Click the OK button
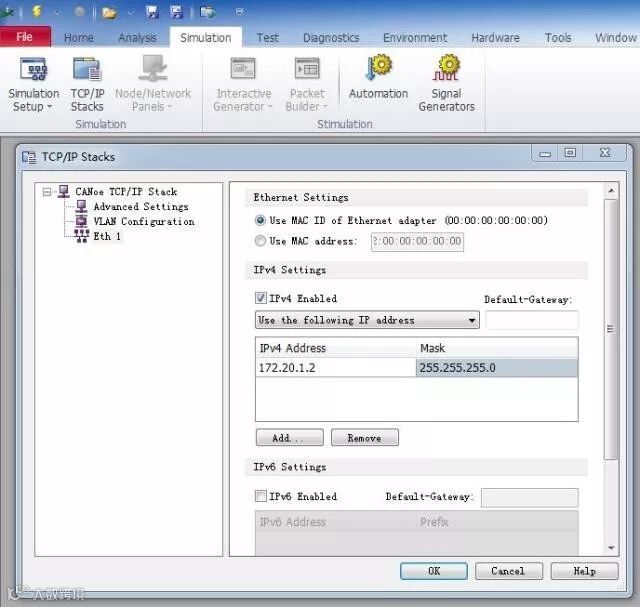640x607 pixels. [434, 571]
